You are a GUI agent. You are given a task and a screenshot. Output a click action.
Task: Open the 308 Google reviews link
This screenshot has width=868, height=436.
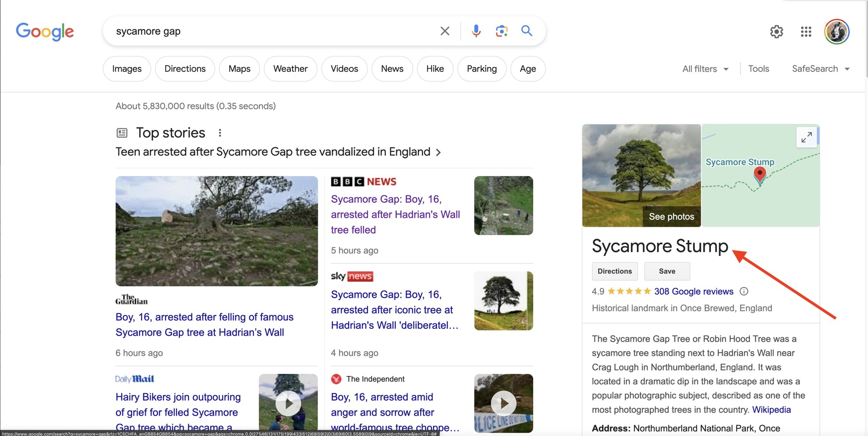click(693, 291)
